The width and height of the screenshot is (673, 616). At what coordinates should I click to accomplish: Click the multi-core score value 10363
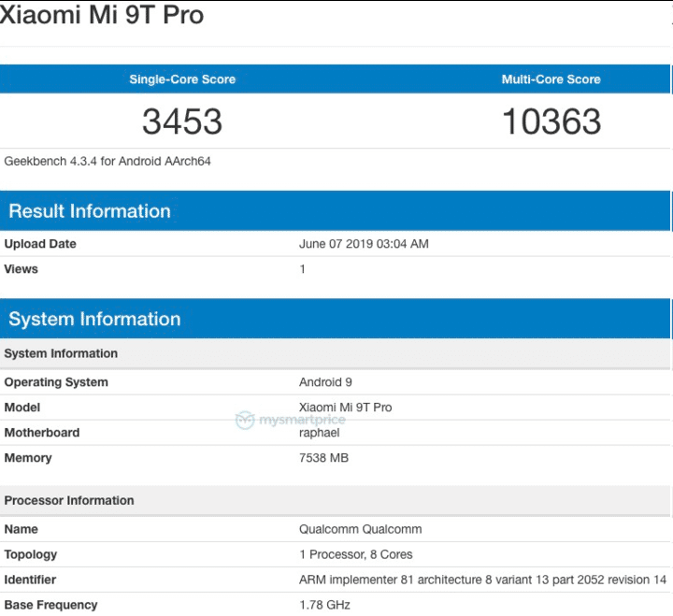pyautogui.click(x=551, y=122)
